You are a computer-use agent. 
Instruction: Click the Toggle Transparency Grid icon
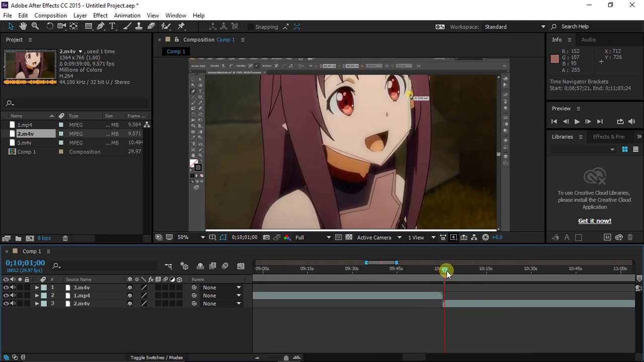click(349, 237)
